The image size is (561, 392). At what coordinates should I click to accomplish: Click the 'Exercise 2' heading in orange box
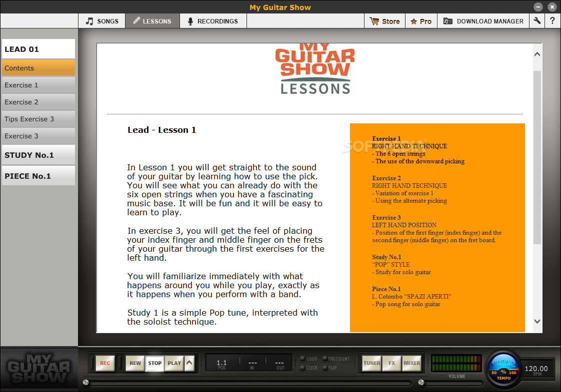click(386, 178)
